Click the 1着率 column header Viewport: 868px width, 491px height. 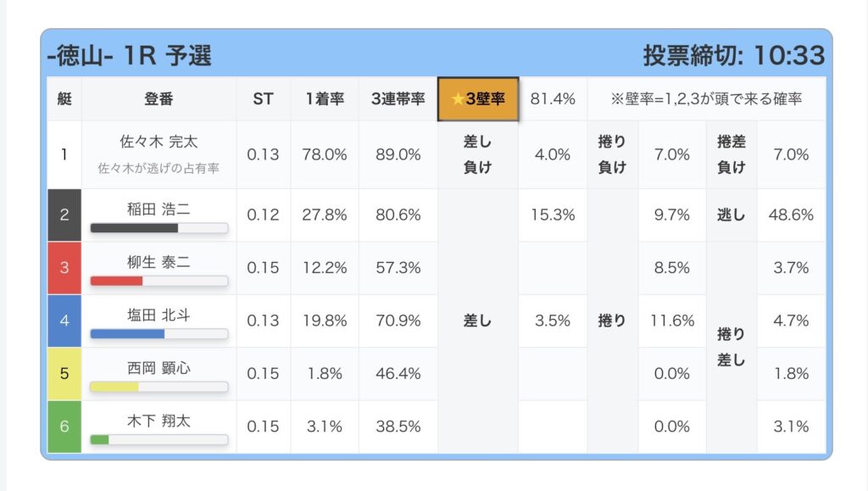pos(325,98)
